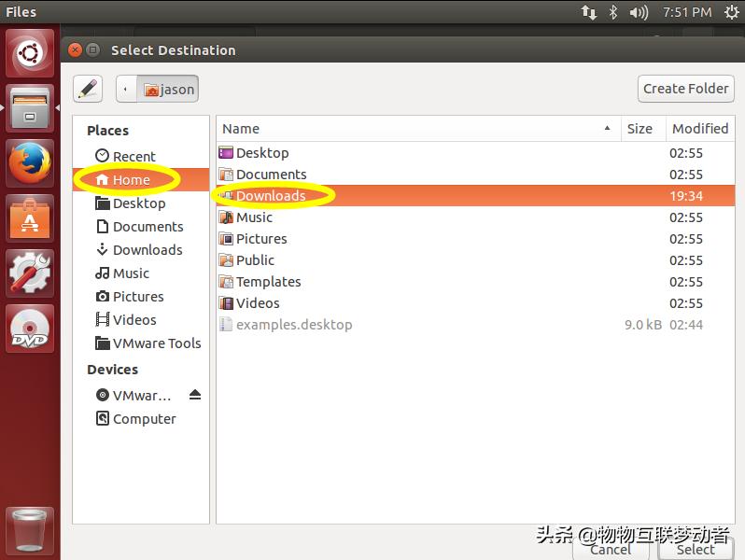Click the 9.0 kB size value
The image size is (745, 560).
tap(643, 325)
